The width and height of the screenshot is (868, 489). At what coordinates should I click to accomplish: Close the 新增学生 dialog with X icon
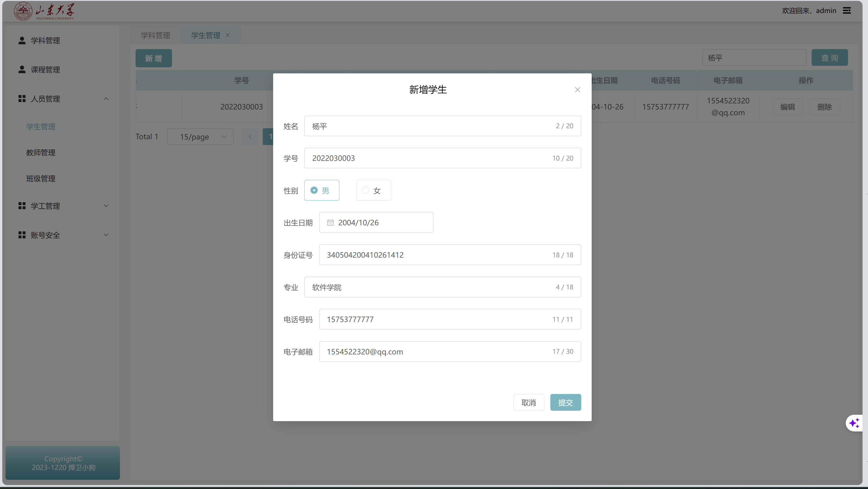click(x=578, y=90)
